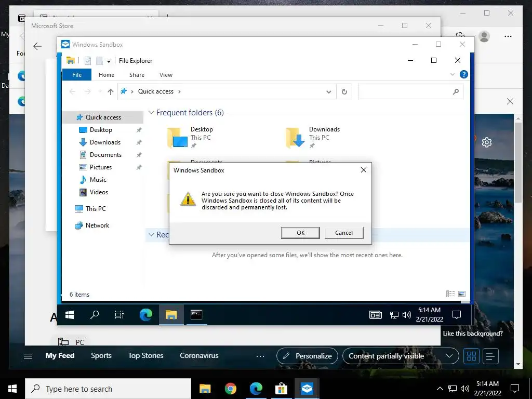Switch to large icons view button
Viewport: 532px width, 399px height.
tap(462, 294)
